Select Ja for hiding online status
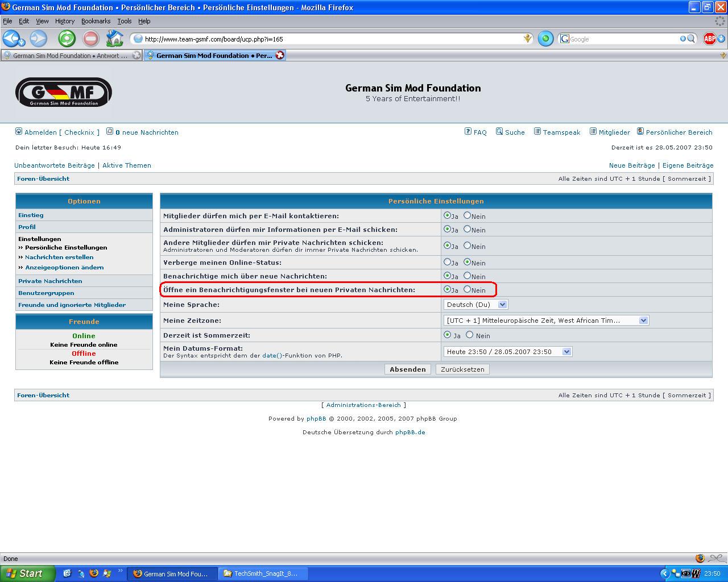This screenshot has height=582, width=728. tap(447, 262)
